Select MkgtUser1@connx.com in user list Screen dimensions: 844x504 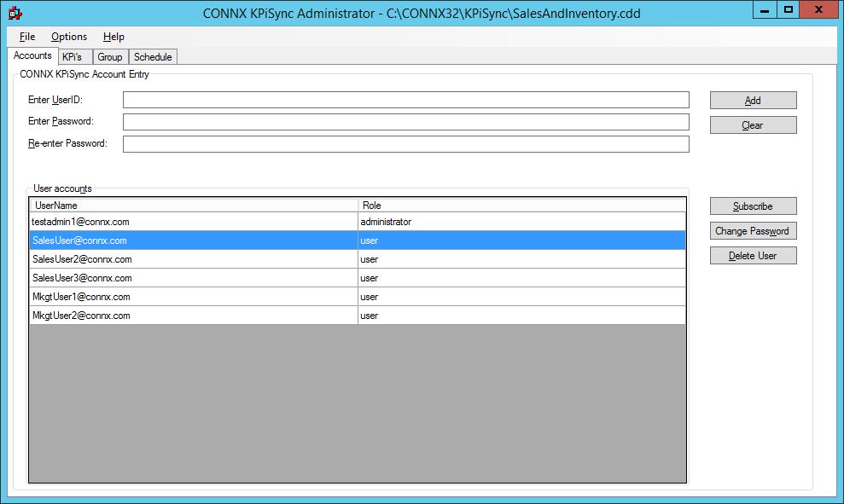194,297
